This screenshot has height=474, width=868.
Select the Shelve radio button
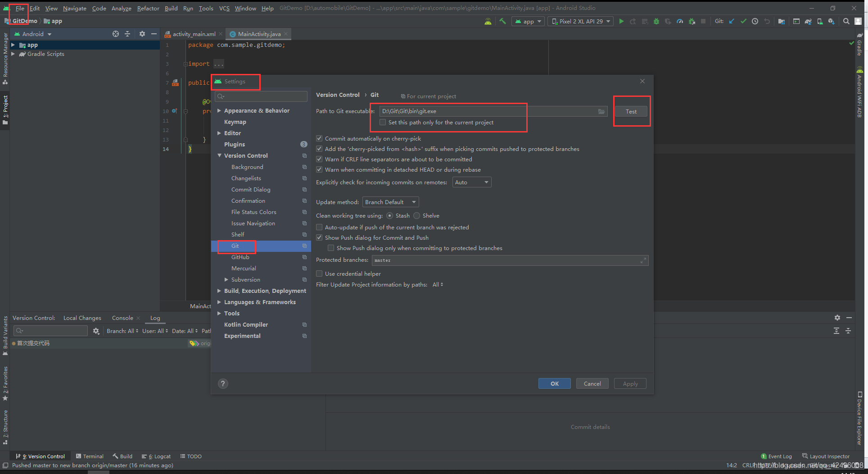417,215
